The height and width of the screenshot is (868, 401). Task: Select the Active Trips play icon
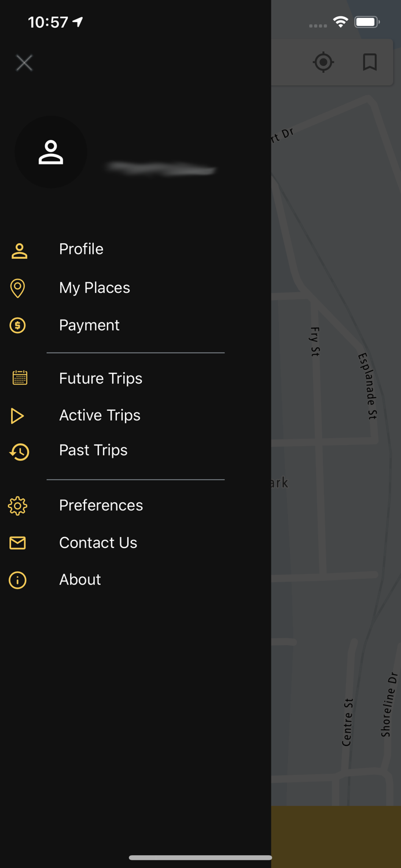[18, 415]
